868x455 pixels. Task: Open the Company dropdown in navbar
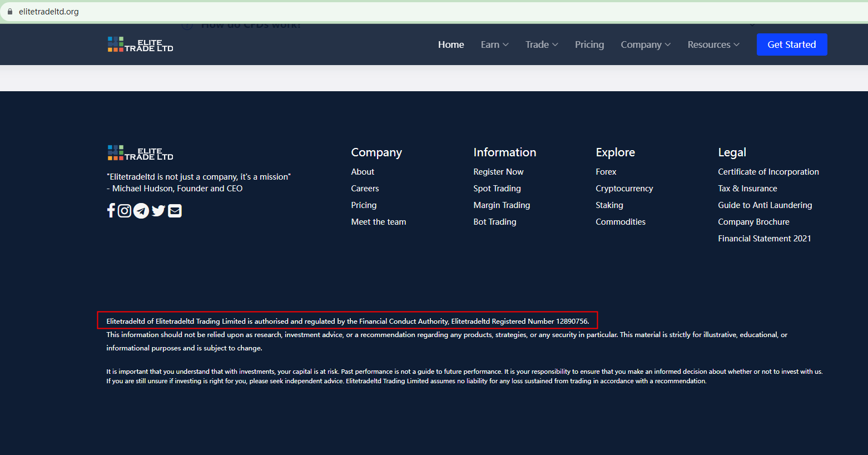(x=646, y=44)
